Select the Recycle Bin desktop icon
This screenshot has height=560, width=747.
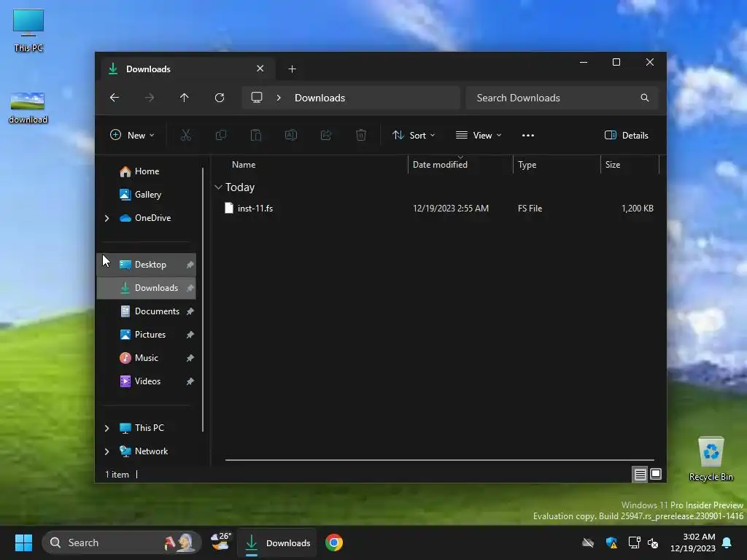(711, 459)
